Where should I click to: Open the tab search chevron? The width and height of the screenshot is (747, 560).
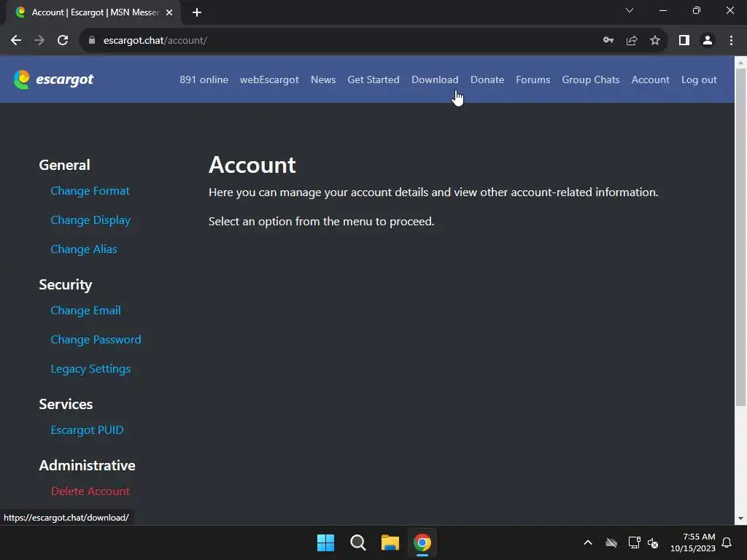(630, 10)
